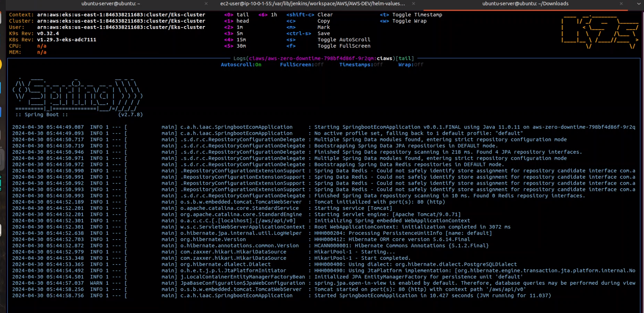644x313 pixels.
Task: Click the 'Starting Servlet engine: [Apache Tomcat/9.0.71]' line
Action: coord(236,215)
